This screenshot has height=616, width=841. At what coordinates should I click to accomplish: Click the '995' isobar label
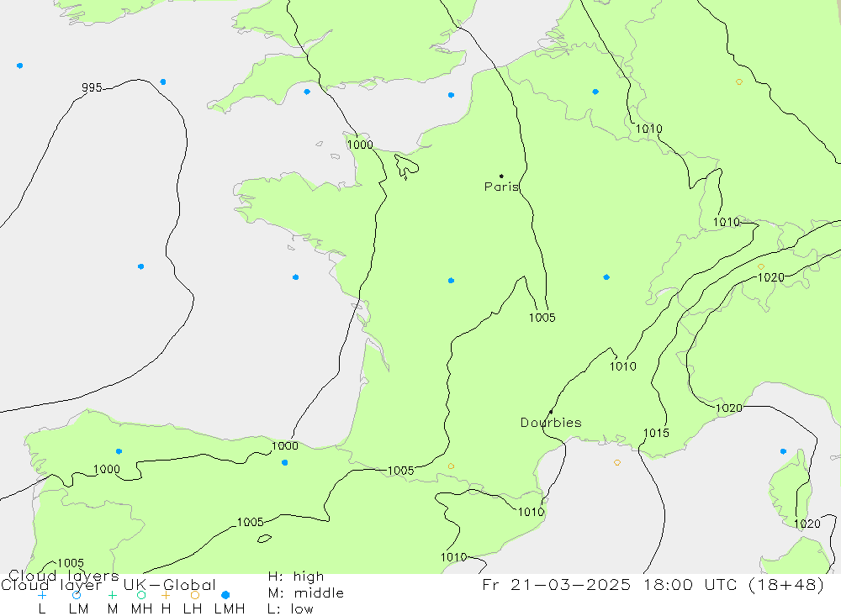[x=92, y=88]
